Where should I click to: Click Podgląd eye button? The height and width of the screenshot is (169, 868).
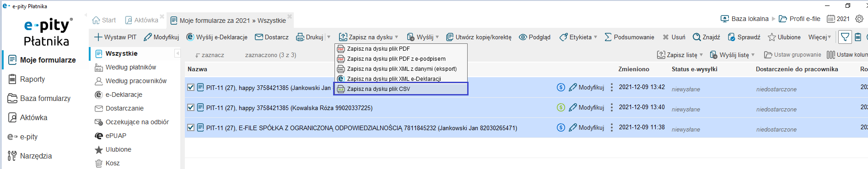click(534, 37)
